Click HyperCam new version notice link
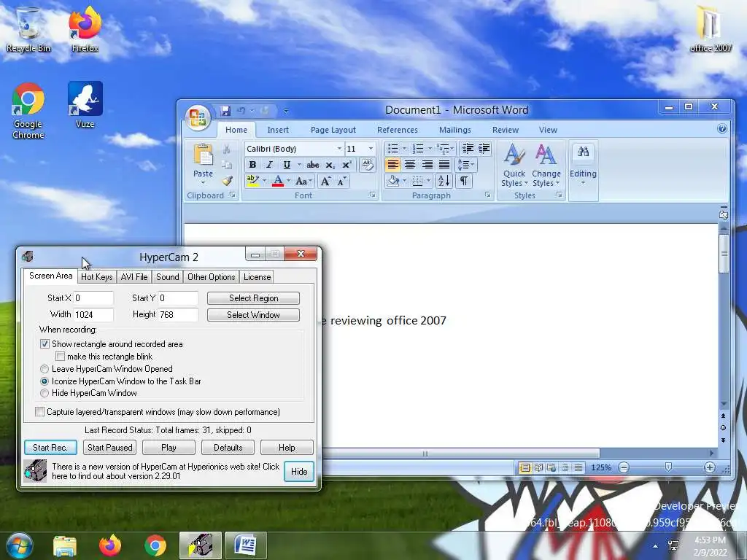747x560 pixels. tap(166, 471)
